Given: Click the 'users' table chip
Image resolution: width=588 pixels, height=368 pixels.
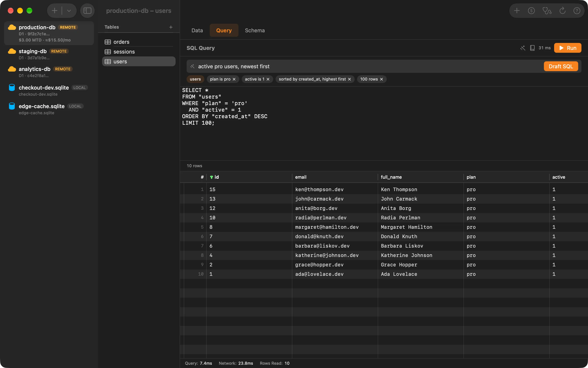Looking at the screenshot, I should [x=195, y=79].
